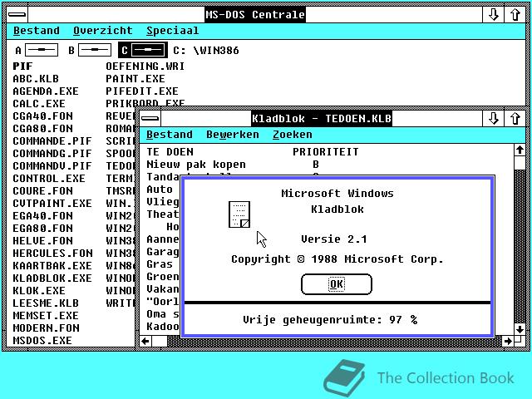
Task: Click Kladblok horizontal scrollbar track
Action: 334,341
